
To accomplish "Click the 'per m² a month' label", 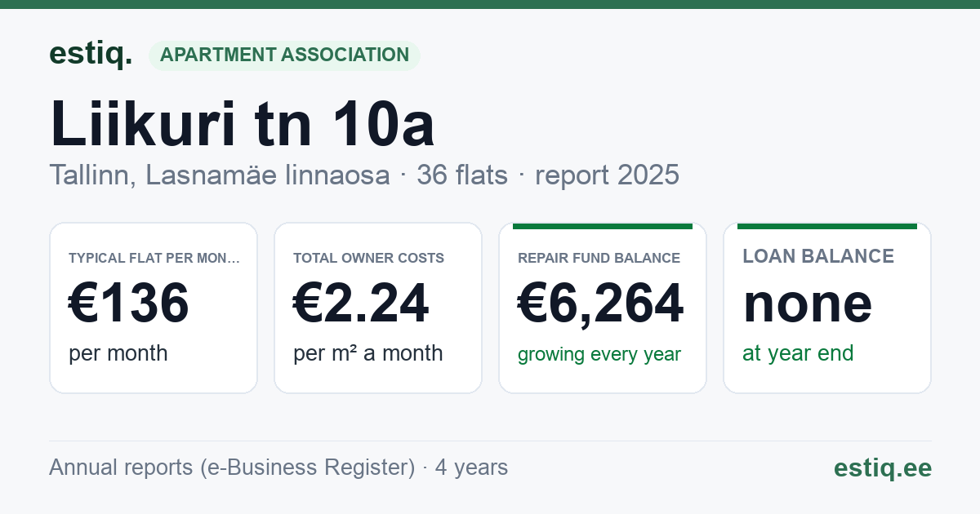I will coord(368,353).
